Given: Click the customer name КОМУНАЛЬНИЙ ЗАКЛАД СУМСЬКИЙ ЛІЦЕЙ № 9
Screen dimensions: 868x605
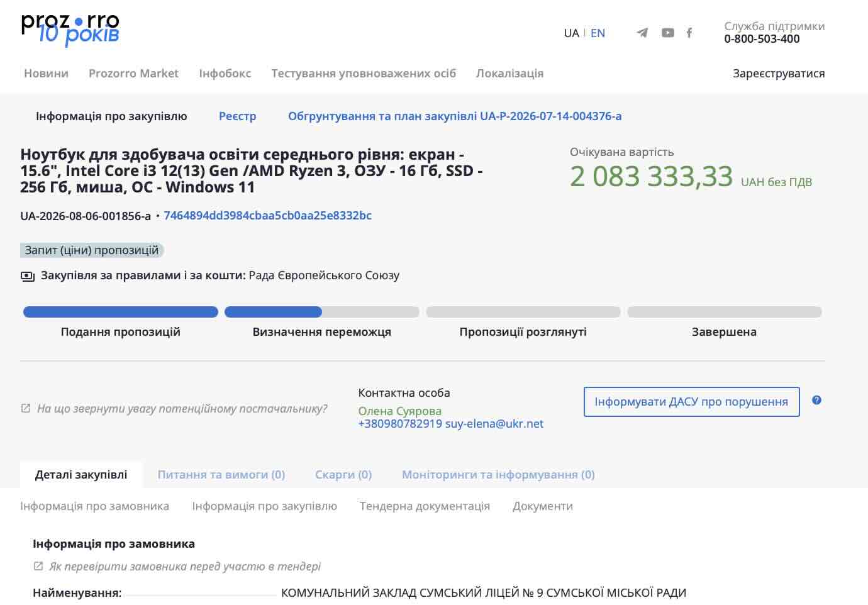Looking at the screenshot, I should (x=484, y=592).
